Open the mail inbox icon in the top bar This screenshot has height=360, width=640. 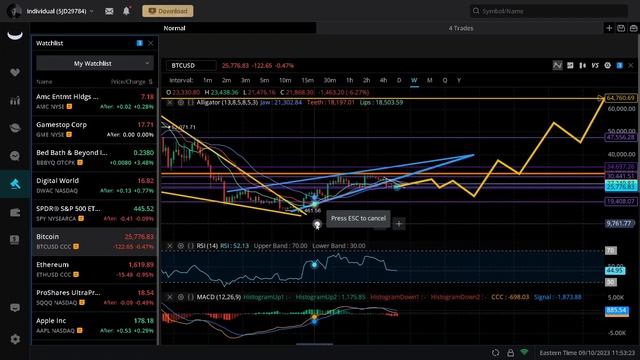[x=109, y=11]
